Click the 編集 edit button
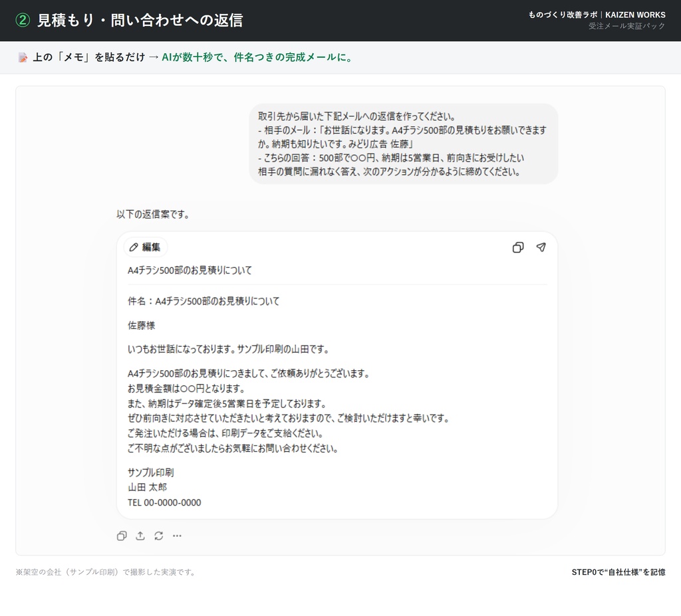Image resolution: width=681 pixels, height=616 pixels. [x=146, y=247]
